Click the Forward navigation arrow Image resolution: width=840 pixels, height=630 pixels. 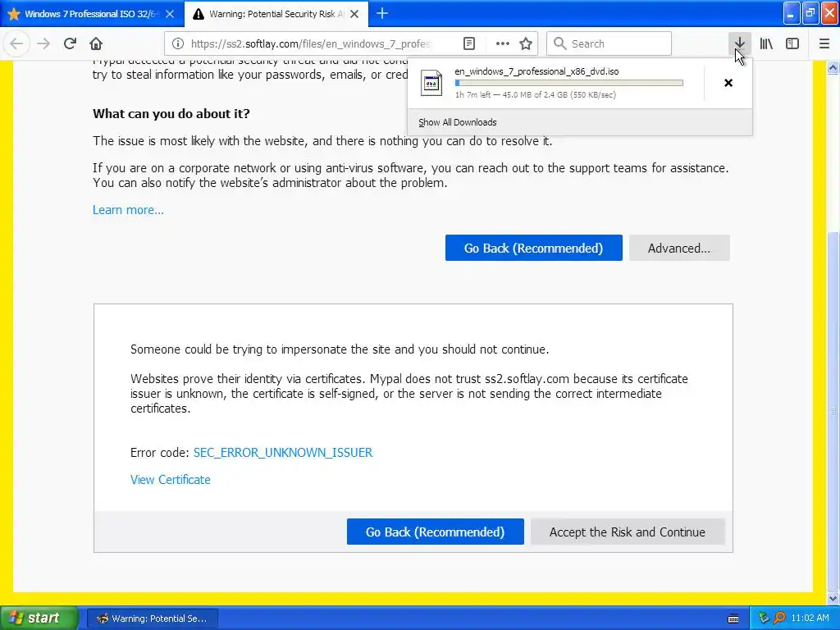coord(43,43)
